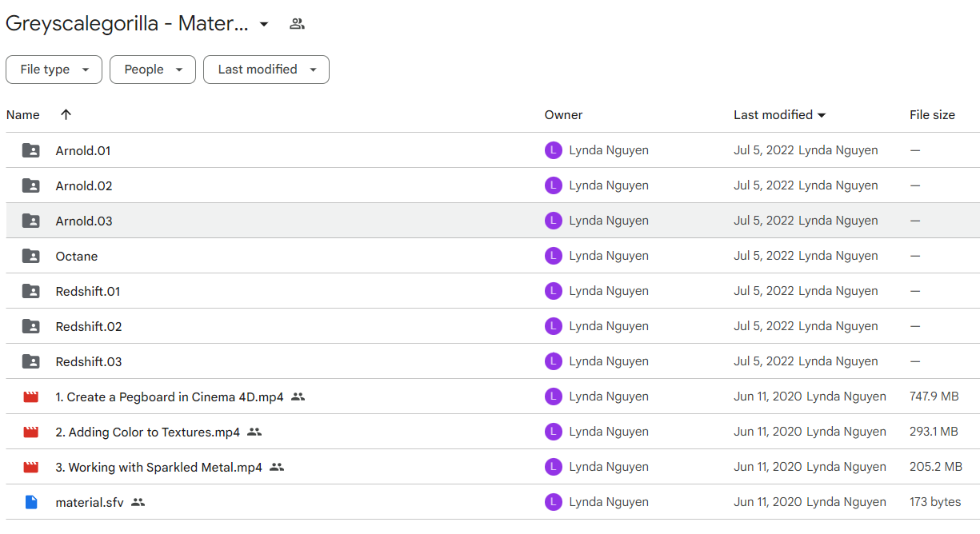This screenshot has height=534, width=980.
Task: Select 3. Working with Sparkled Metal.mp4
Action: point(159,468)
